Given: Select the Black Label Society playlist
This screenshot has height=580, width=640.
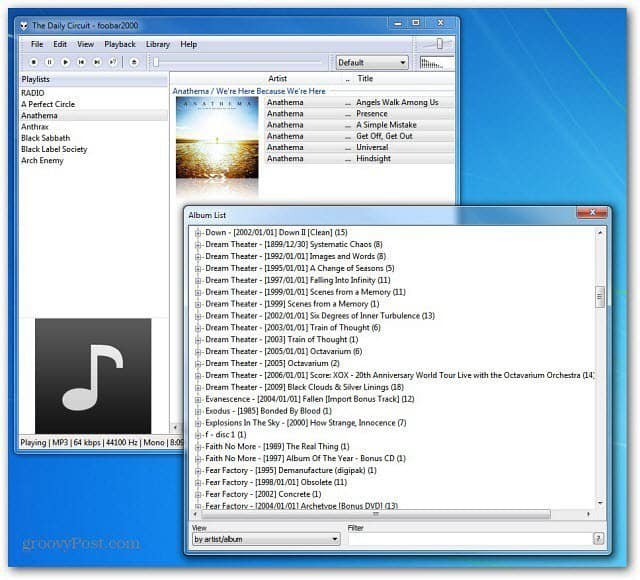Looking at the screenshot, I should point(93,149).
